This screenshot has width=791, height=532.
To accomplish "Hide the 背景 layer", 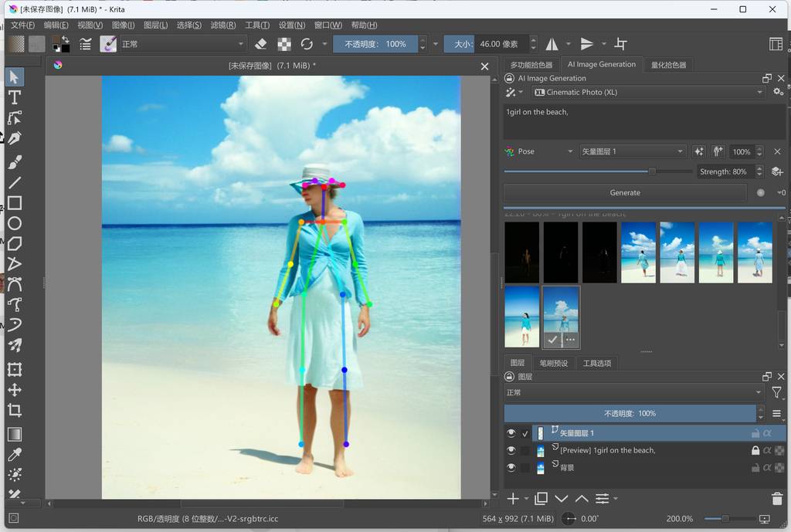I will click(x=511, y=467).
